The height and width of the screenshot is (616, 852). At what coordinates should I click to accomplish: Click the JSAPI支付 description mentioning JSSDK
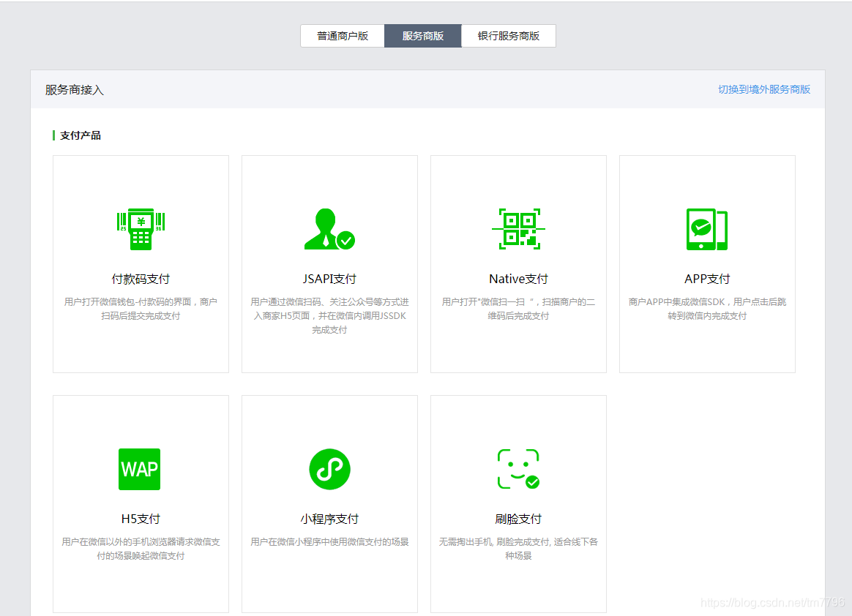pyautogui.click(x=329, y=315)
